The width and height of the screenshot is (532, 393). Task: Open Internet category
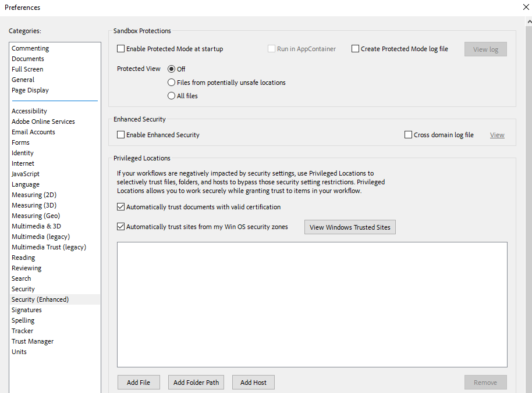tap(55, 163)
